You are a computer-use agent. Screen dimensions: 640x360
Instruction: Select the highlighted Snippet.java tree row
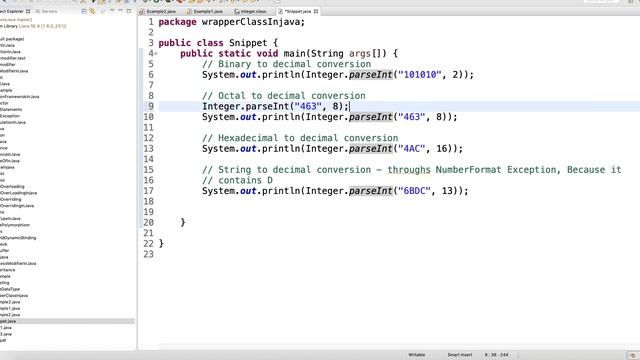pos(67,321)
